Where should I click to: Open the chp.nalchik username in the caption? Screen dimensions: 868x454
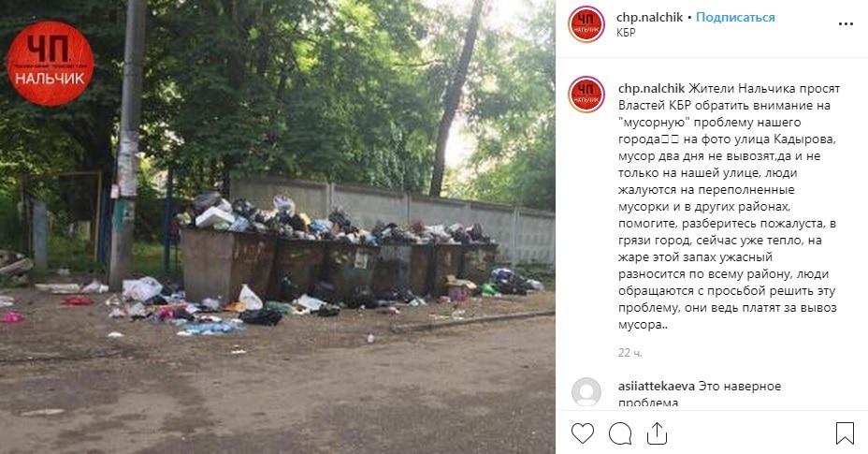click(x=652, y=88)
